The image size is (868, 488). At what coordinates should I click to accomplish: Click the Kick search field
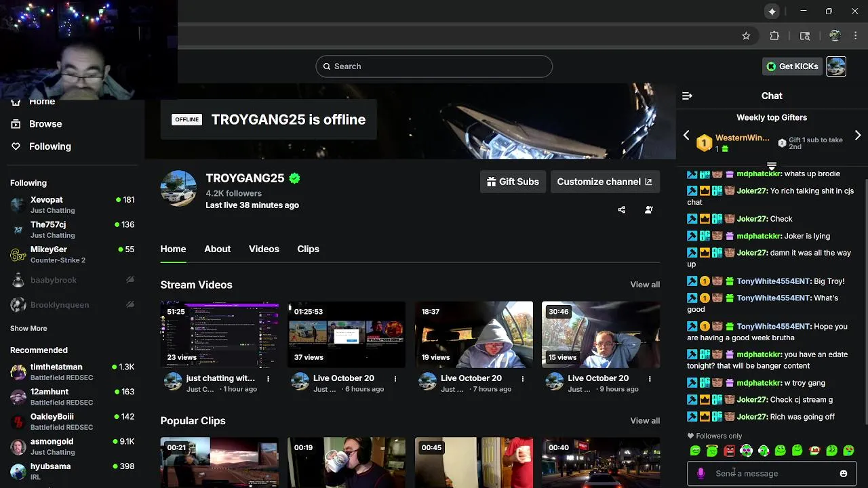(x=434, y=66)
